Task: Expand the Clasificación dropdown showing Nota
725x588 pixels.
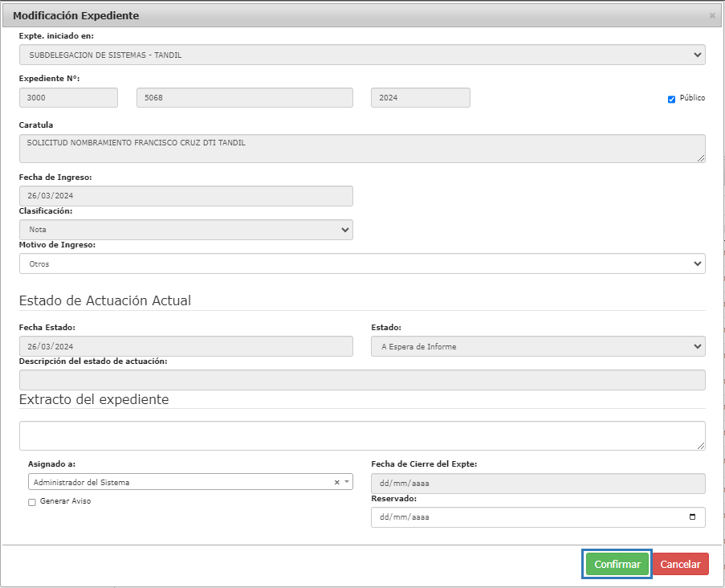Action: [x=185, y=230]
